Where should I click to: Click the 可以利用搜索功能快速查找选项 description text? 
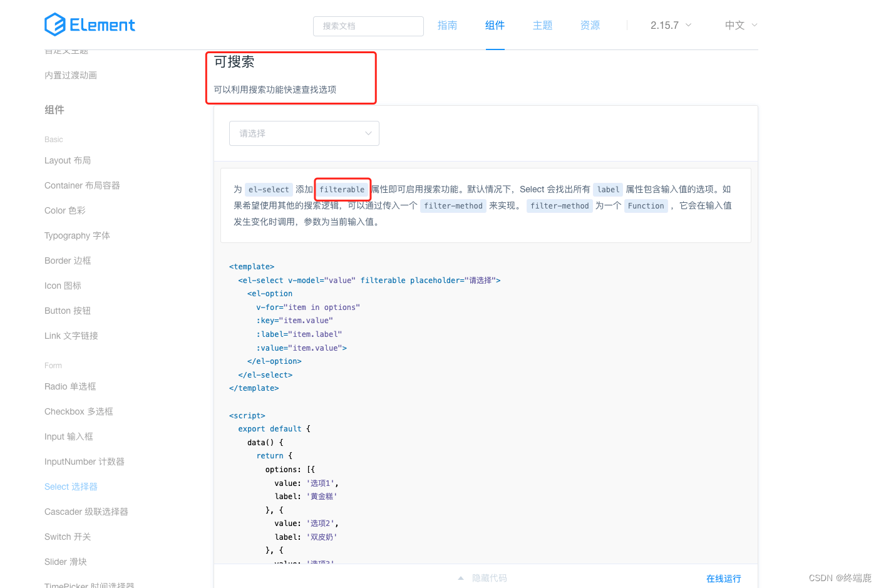pyautogui.click(x=275, y=90)
